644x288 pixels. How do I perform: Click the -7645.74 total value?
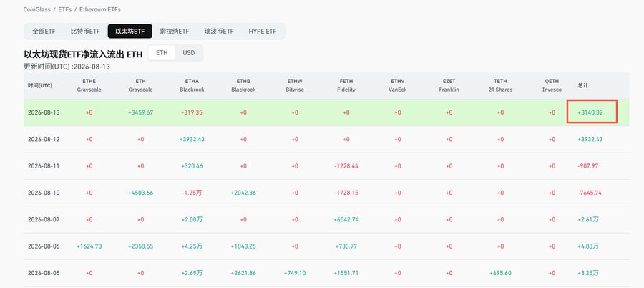tap(590, 193)
